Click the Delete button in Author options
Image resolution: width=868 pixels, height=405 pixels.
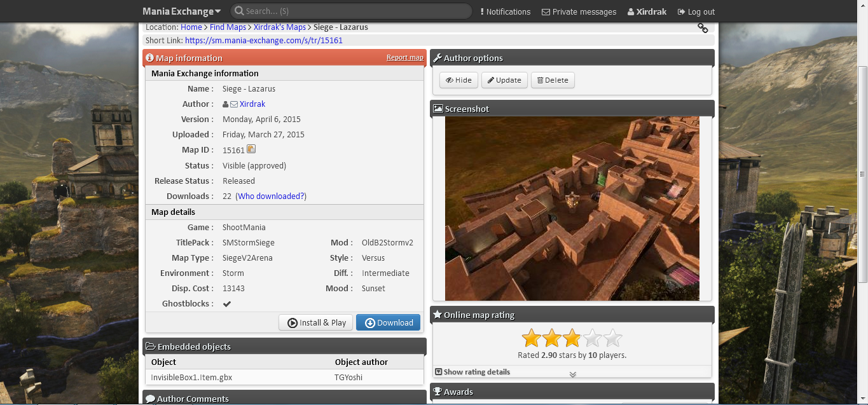coord(553,80)
